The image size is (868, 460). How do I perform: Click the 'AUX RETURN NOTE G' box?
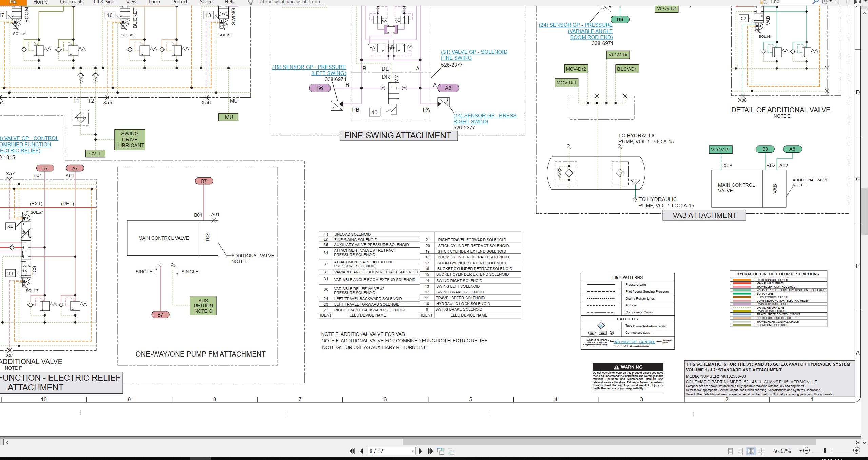[x=203, y=306]
